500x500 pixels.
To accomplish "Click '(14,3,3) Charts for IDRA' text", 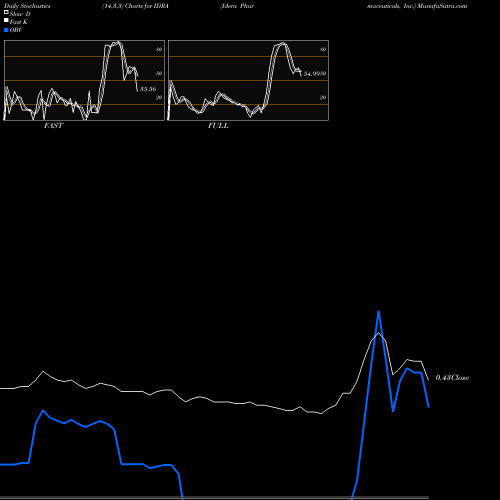I will (135, 6).
